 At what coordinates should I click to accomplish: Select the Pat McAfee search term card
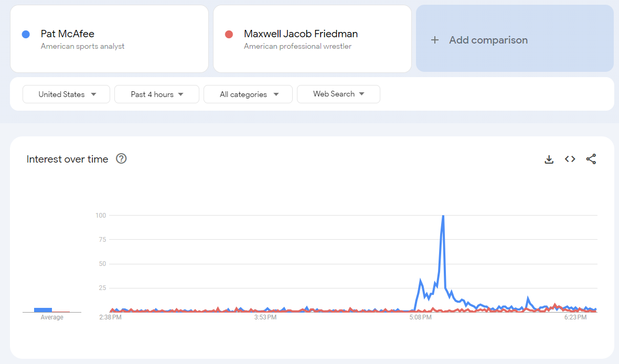pos(109,39)
